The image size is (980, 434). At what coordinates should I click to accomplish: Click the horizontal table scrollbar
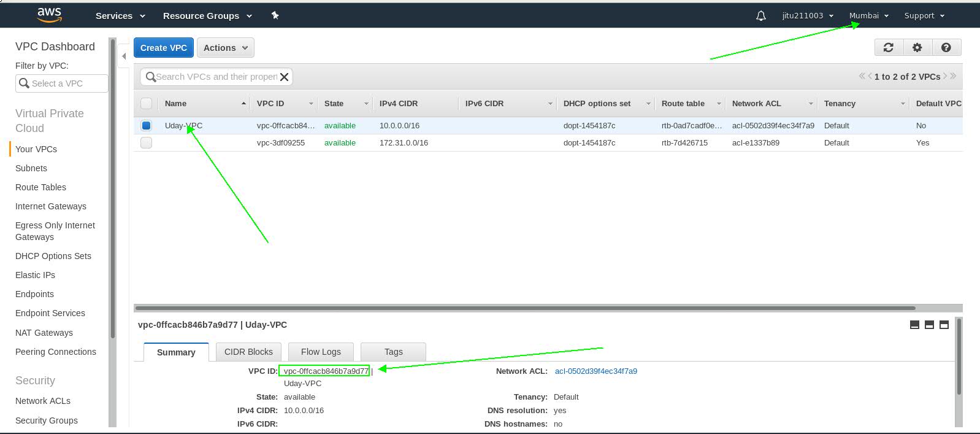525,308
